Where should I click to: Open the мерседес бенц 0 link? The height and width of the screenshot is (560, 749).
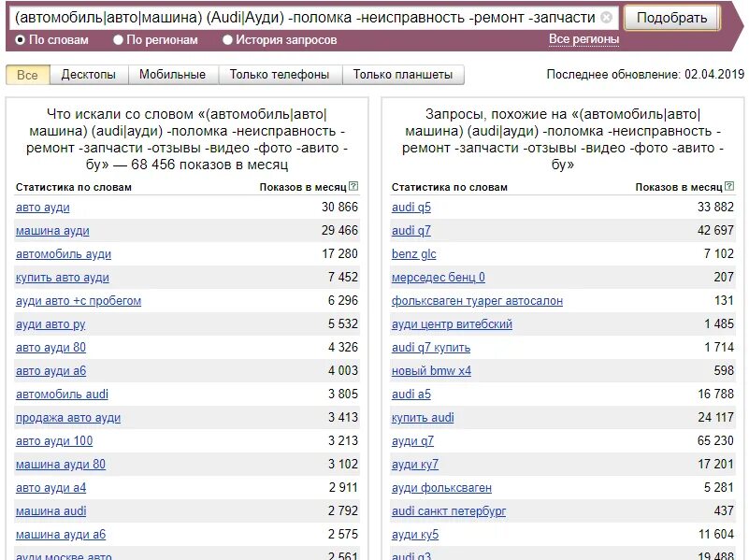[x=438, y=278]
